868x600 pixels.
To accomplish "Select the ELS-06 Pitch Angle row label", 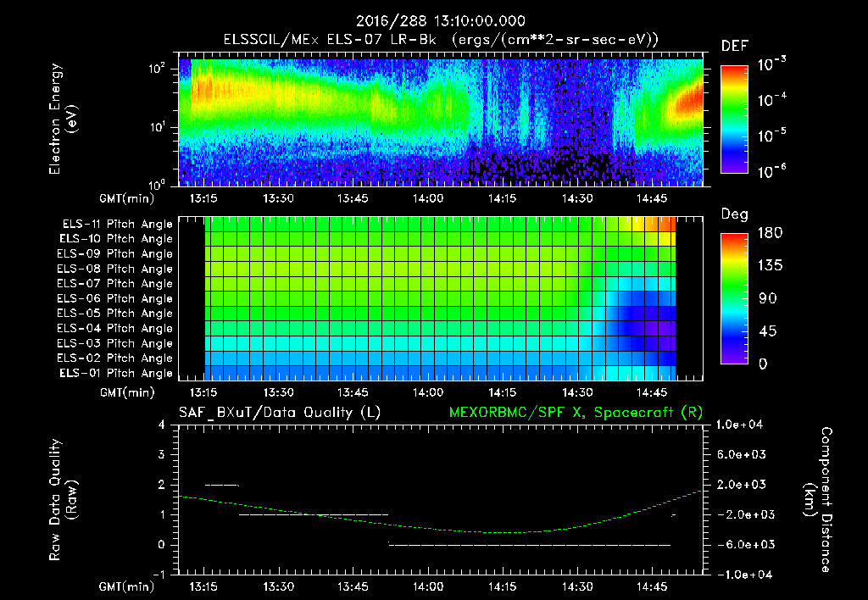I will 114,298.
